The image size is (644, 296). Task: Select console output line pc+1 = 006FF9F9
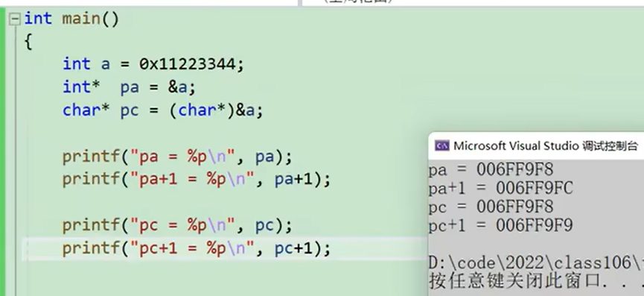point(500,226)
